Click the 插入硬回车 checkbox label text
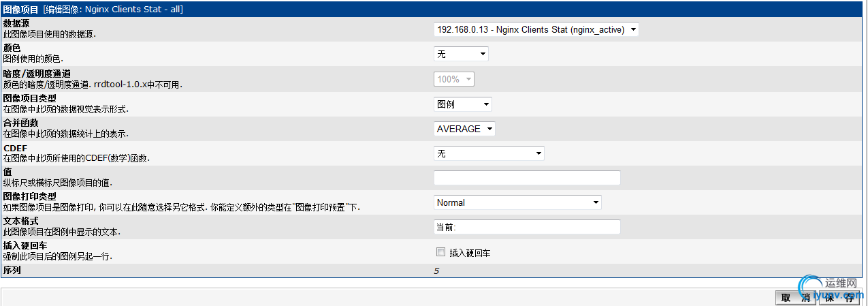 pyautogui.click(x=470, y=253)
